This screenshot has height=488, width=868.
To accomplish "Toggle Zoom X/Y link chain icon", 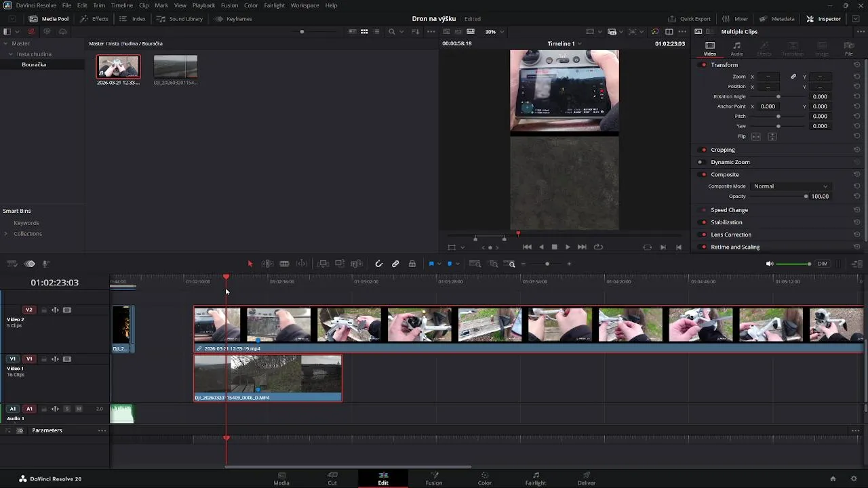I will click(793, 77).
